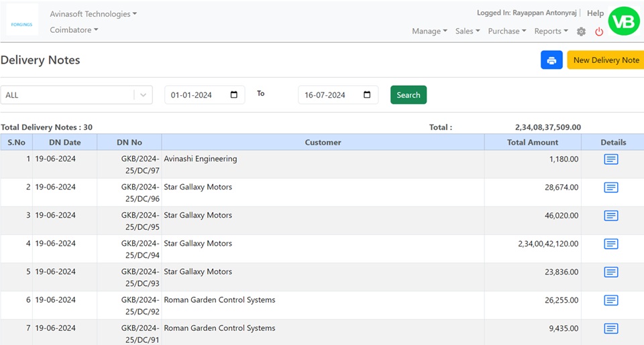Expand the Avinasoft Technologies company dropdown

pyautogui.click(x=93, y=14)
